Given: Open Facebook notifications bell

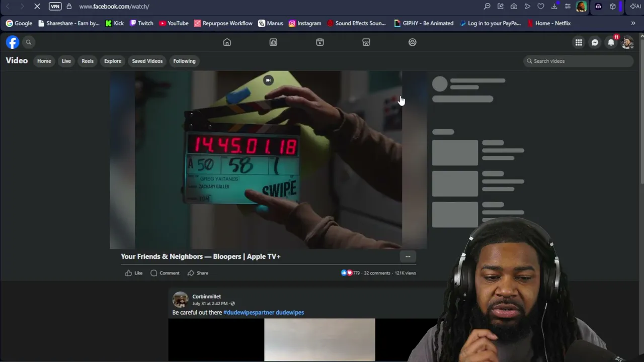Looking at the screenshot, I should tap(611, 43).
